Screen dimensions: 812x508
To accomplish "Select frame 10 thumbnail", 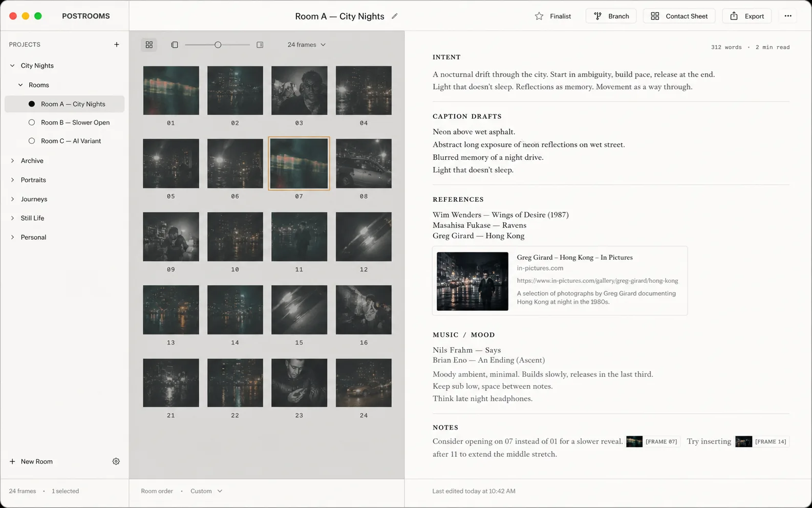I will click(x=235, y=237).
